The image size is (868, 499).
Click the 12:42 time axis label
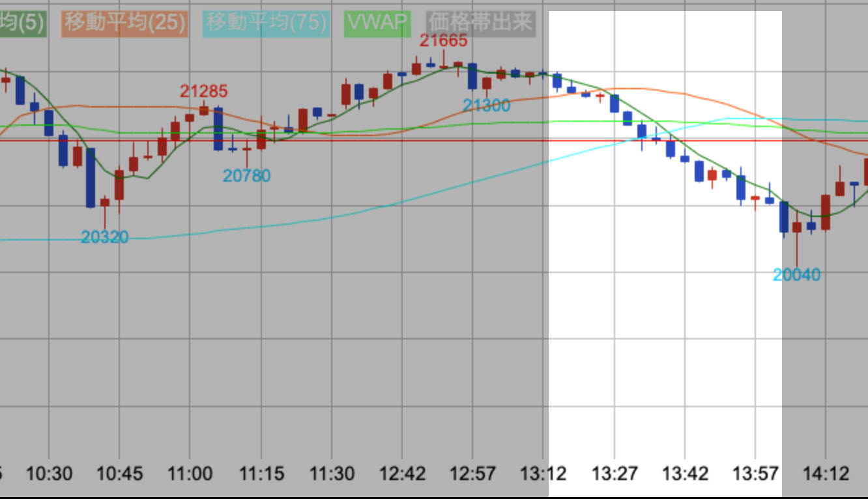coord(402,474)
